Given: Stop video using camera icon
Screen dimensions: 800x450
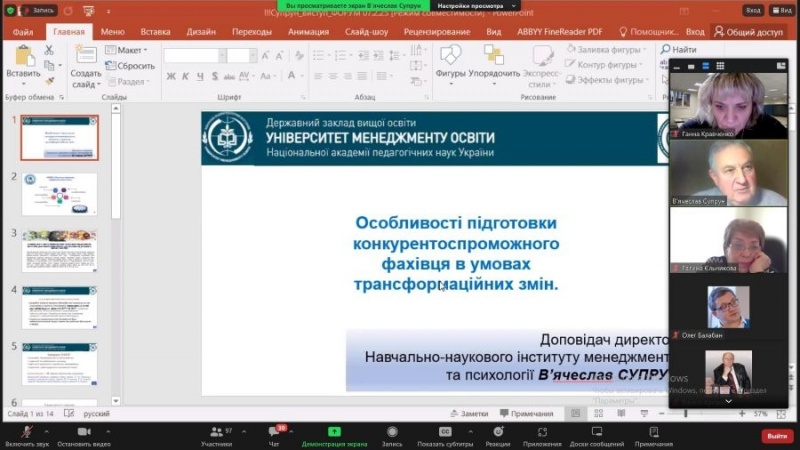Looking at the screenshot, I should tap(82, 431).
